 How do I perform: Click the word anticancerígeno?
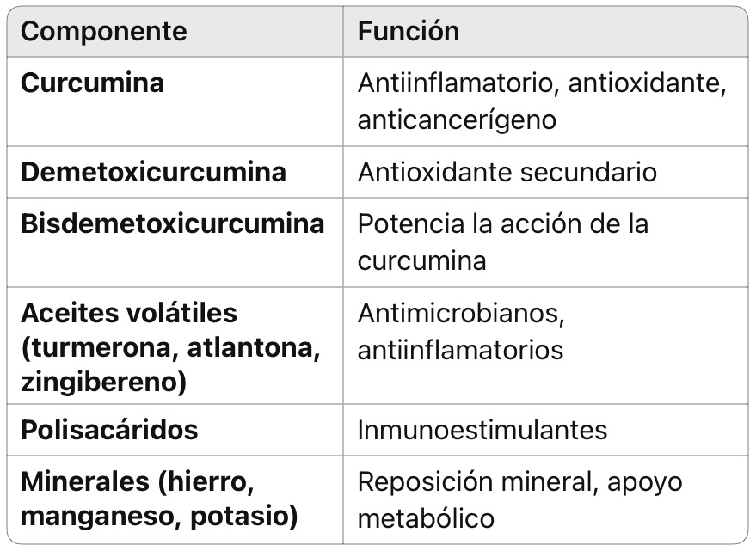457,119
